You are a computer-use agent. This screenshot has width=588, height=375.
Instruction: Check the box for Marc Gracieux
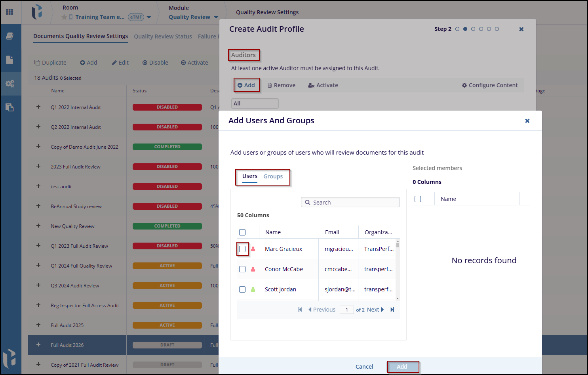click(242, 249)
